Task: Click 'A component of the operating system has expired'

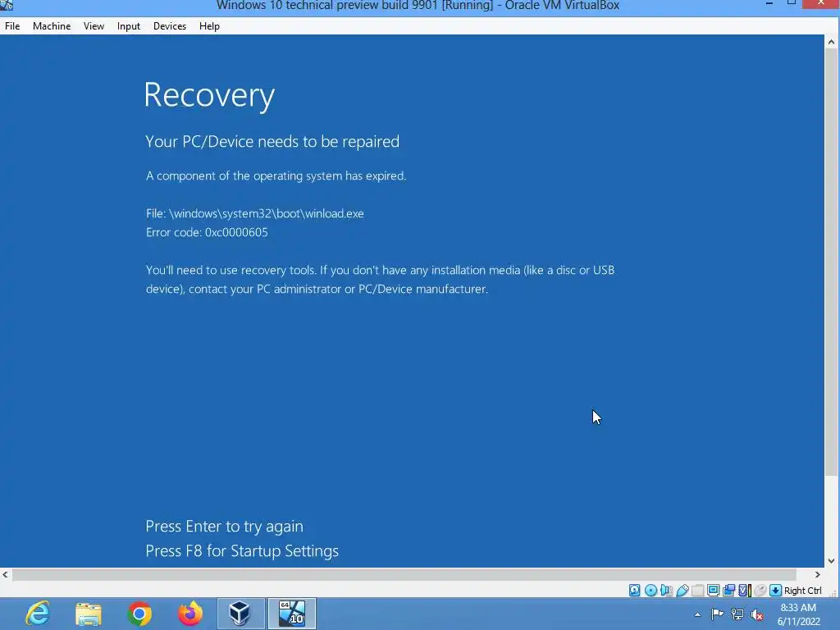Action: (276, 176)
